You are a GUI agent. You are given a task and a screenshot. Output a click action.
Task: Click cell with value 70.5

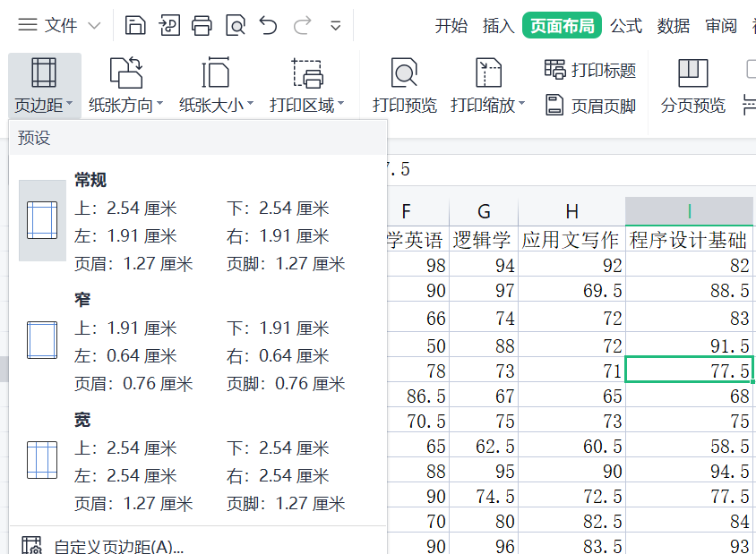click(x=418, y=421)
